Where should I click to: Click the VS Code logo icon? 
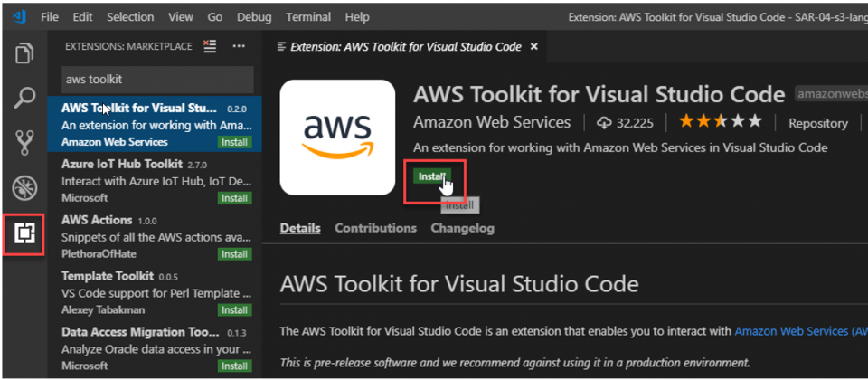point(18,16)
